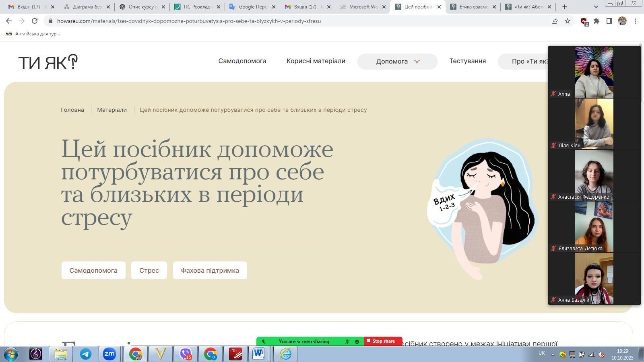The height and width of the screenshot is (362, 644).
Task: Click the bookmark star icon in address bar
Action: (x=568, y=21)
